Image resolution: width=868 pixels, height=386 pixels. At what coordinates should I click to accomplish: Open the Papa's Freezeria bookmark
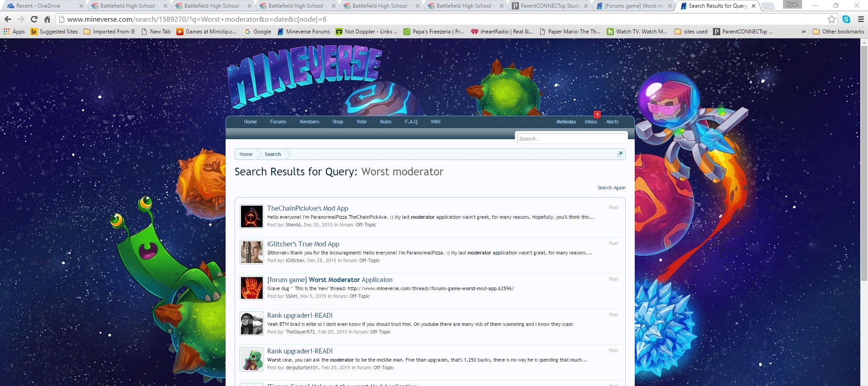click(x=434, y=32)
